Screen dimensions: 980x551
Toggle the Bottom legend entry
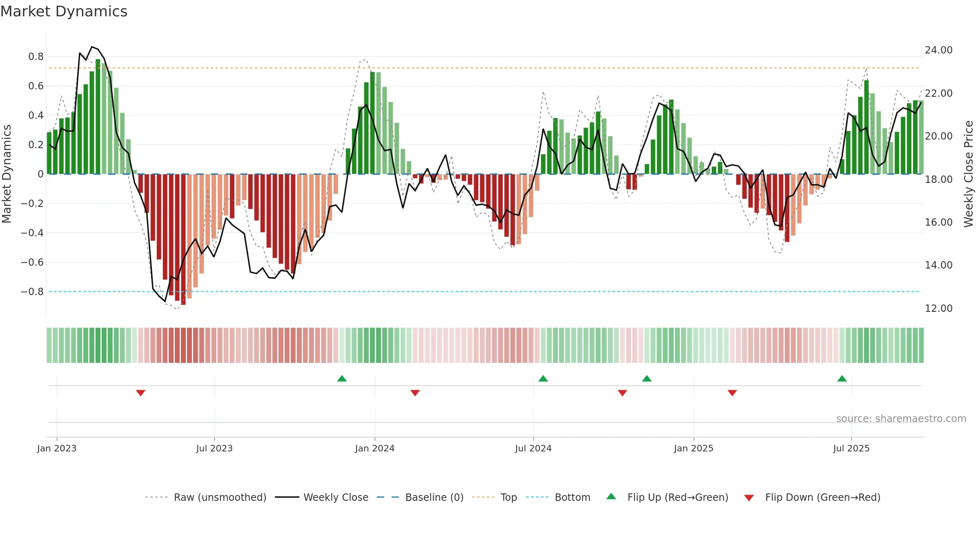pos(558,497)
